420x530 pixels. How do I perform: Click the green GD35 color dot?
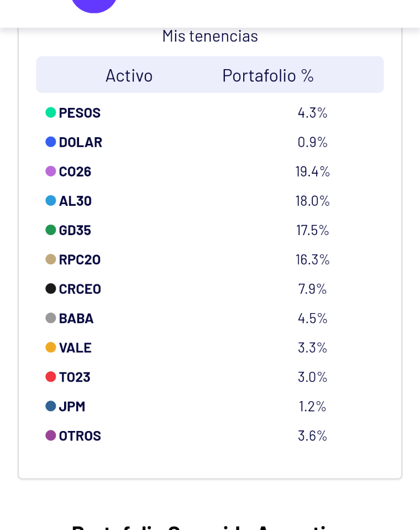coord(51,230)
